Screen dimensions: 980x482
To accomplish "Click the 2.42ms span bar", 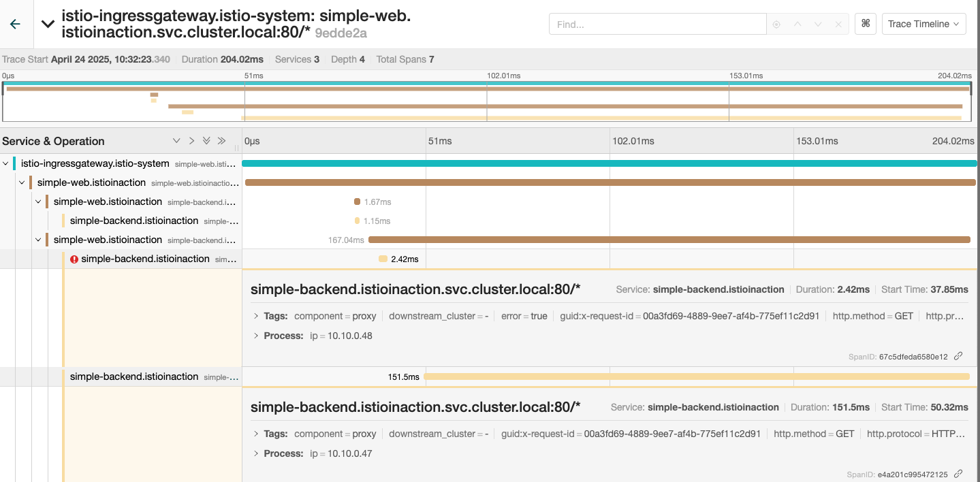I will click(383, 259).
